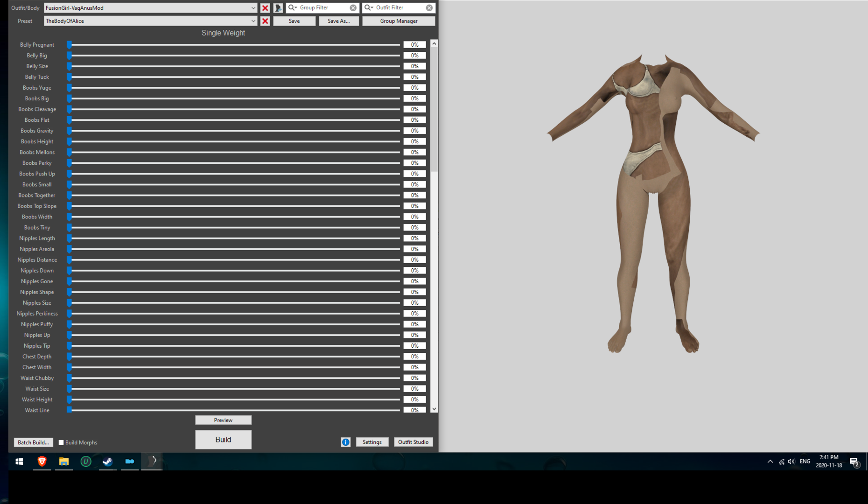This screenshot has height=504, width=868.
Task: Delete the selected Outfit/Body project (red X)
Action: pos(265,8)
